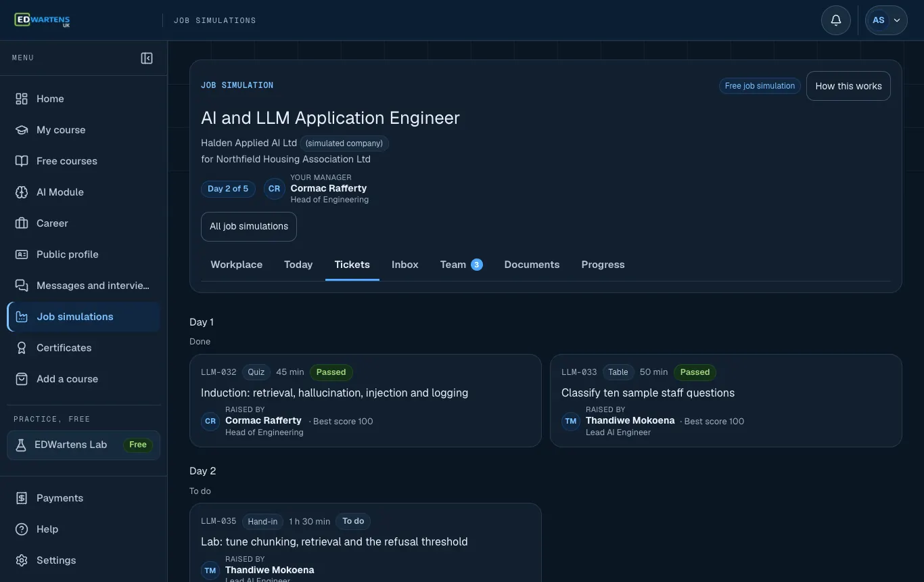Click the All job simulations button

tap(249, 227)
